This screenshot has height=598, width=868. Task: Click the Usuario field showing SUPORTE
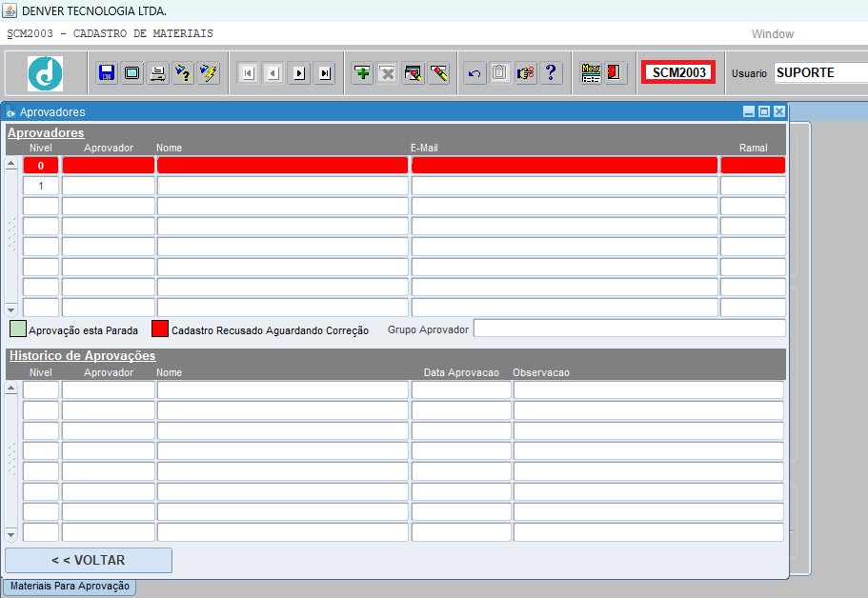coord(819,72)
